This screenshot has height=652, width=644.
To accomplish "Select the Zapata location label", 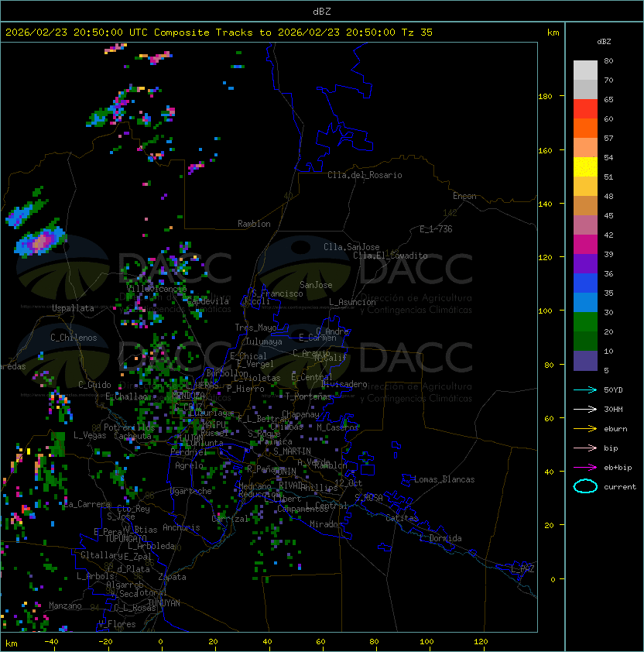I will click(172, 577).
